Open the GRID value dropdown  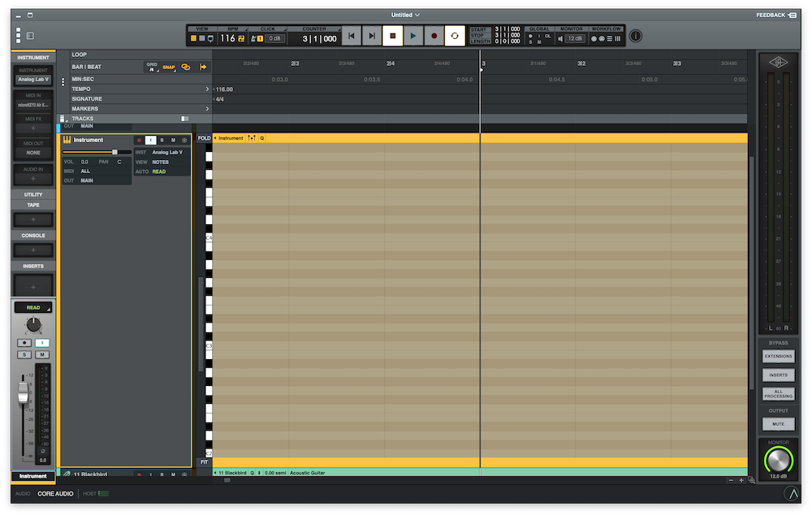pyautogui.click(x=151, y=69)
